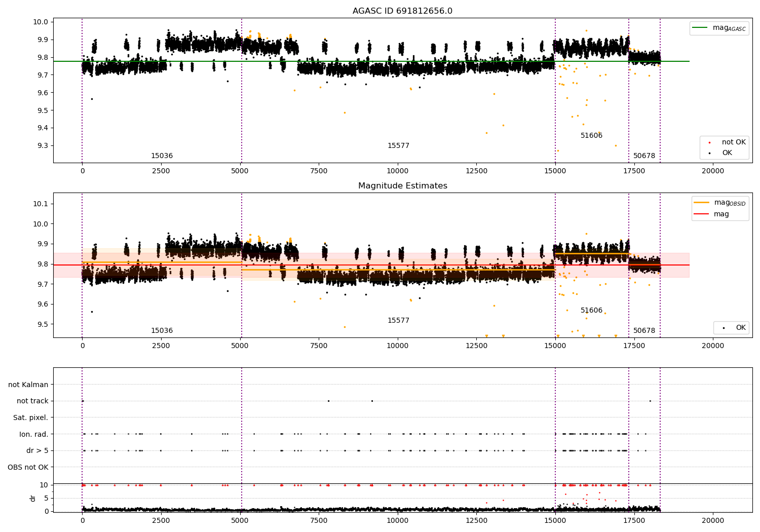The height and width of the screenshot is (532, 760).
Task: Click the '15036' annotation in the top plot
Action: (x=162, y=156)
